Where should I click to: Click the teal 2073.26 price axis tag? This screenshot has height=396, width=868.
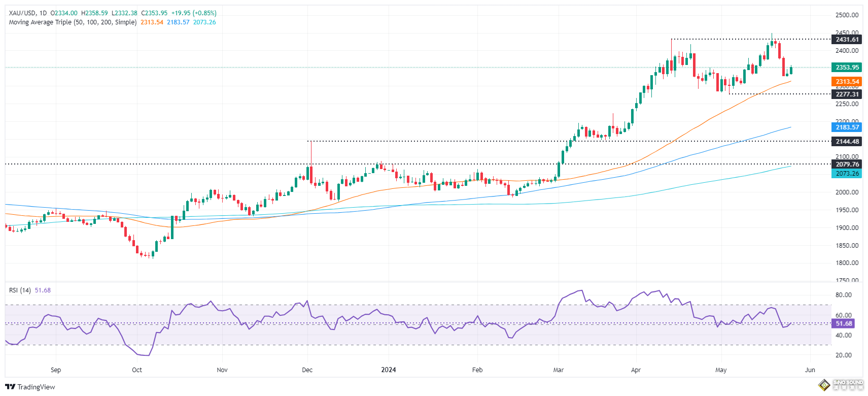click(x=847, y=174)
